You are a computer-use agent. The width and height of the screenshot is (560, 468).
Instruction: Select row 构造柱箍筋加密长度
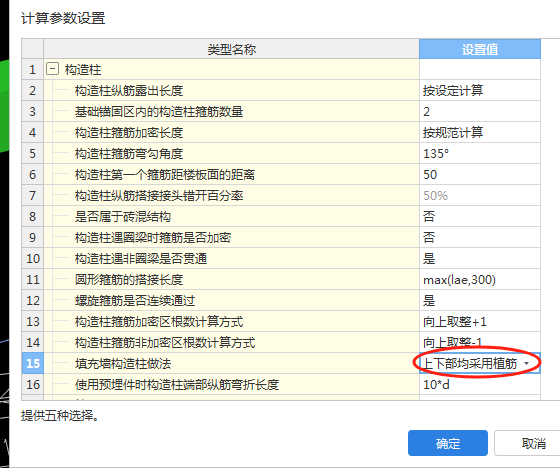[231, 133]
